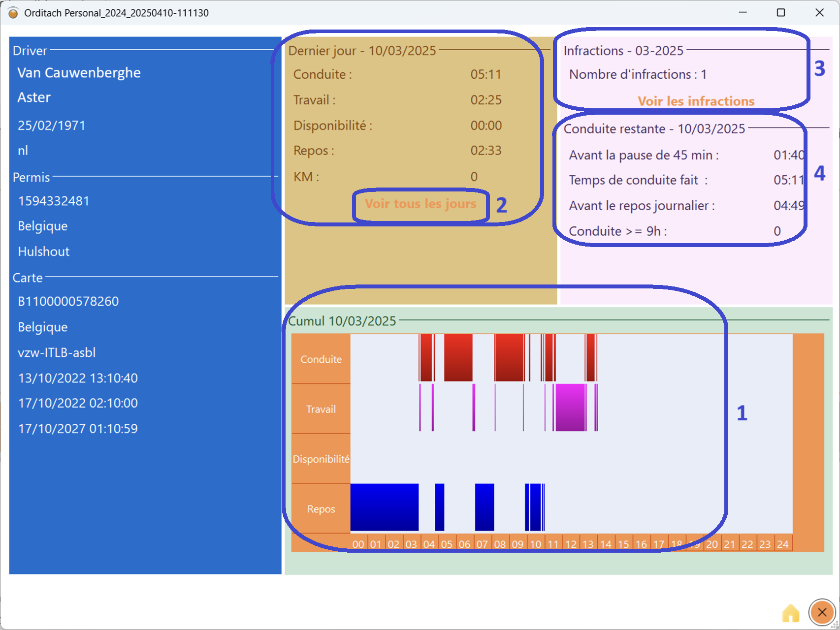Click the 'Cumul 10/03/2025' heading
This screenshot has width=840, height=630.
tap(342, 321)
